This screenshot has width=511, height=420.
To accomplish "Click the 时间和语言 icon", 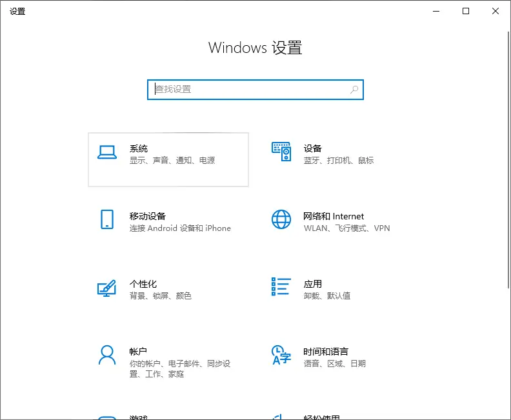I will [x=281, y=355].
